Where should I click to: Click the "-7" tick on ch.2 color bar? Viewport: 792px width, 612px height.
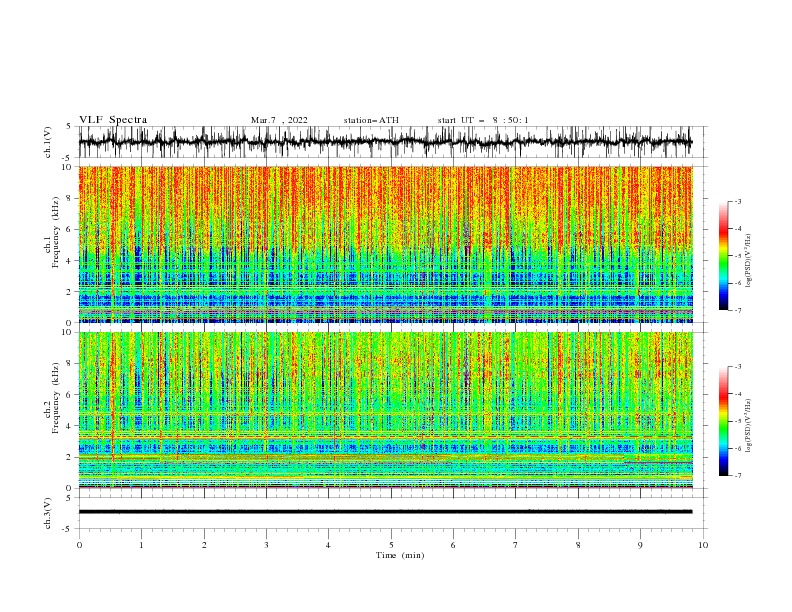738,475
